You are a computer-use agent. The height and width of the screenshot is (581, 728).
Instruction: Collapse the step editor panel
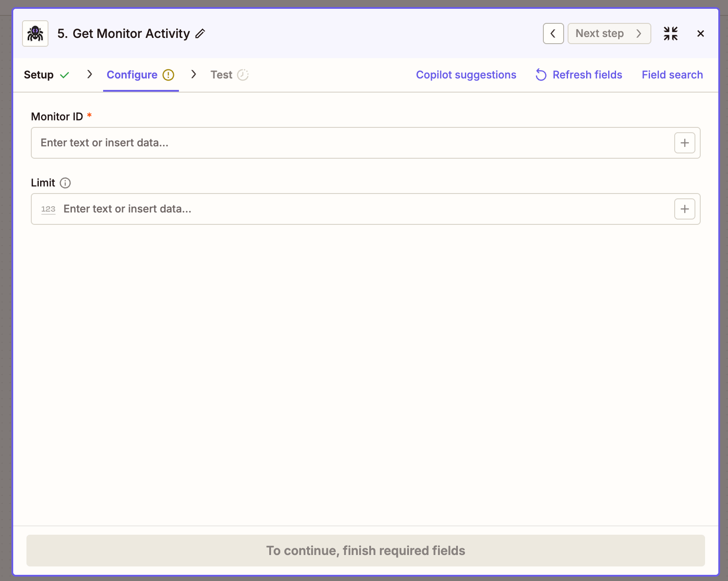(x=671, y=34)
